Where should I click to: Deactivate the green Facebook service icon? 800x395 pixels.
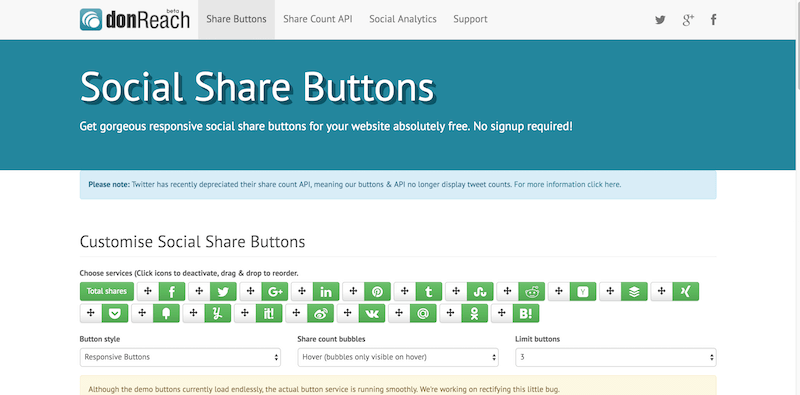point(172,291)
